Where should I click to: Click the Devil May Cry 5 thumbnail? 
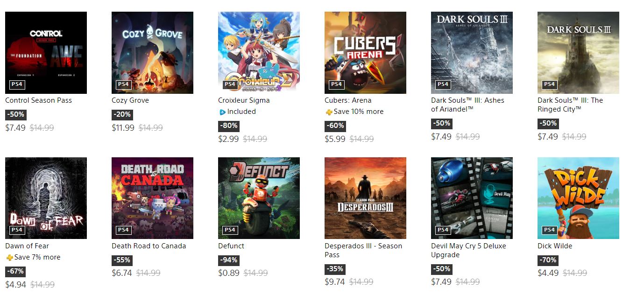click(x=472, y=198)
